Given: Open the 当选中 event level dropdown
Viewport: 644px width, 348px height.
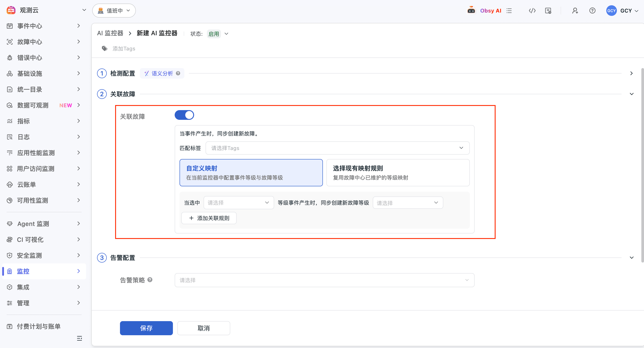Looking at the screenshot, I should pos(239,203).
